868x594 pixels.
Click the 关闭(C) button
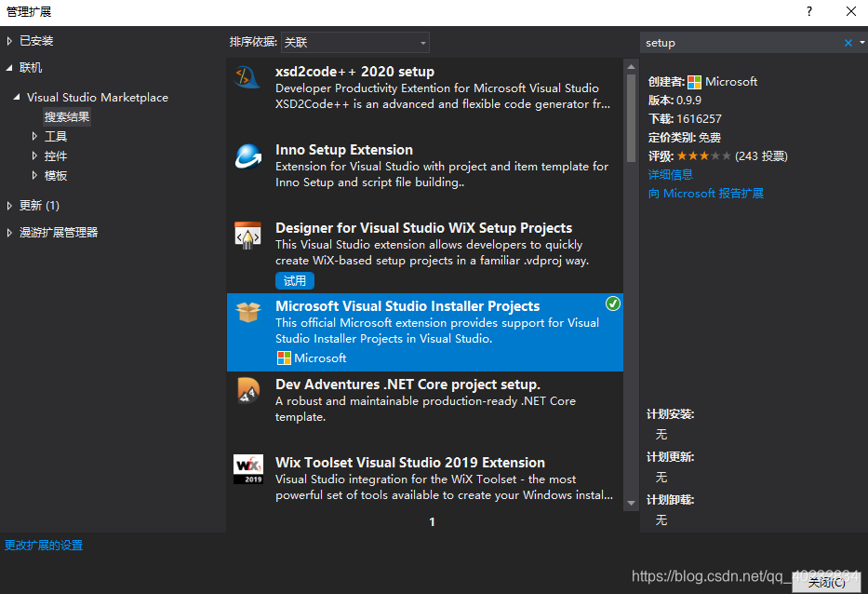click(826, 582)
